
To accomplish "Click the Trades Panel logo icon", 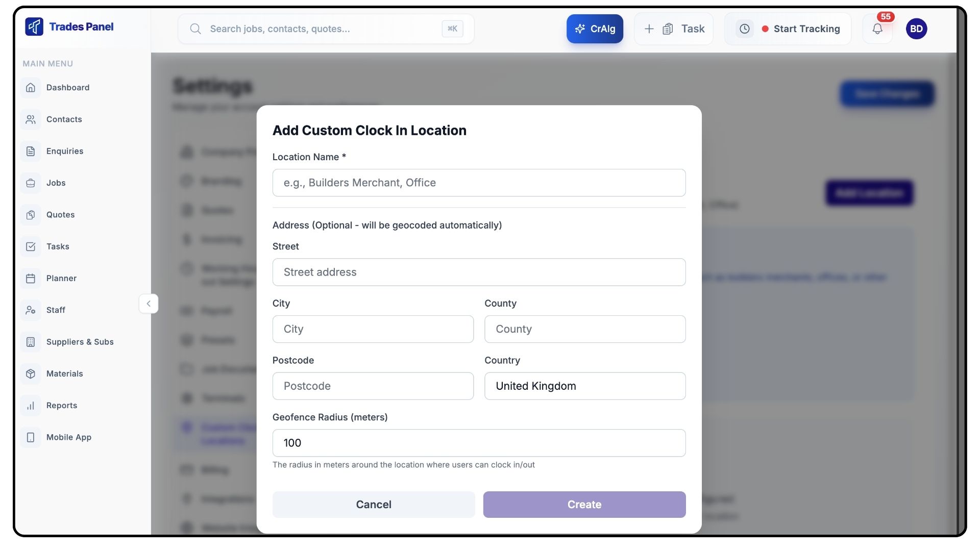I will [34, 27].
